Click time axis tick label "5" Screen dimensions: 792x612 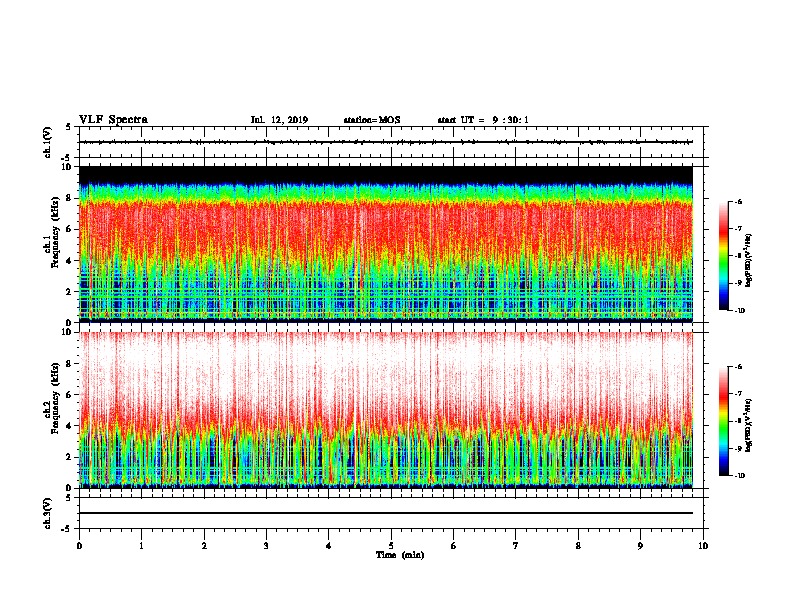[391, 546]
